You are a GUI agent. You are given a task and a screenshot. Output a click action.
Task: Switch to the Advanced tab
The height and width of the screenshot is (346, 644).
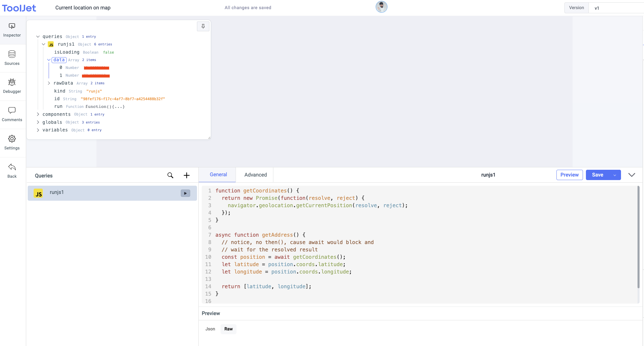tap(255, 175)
